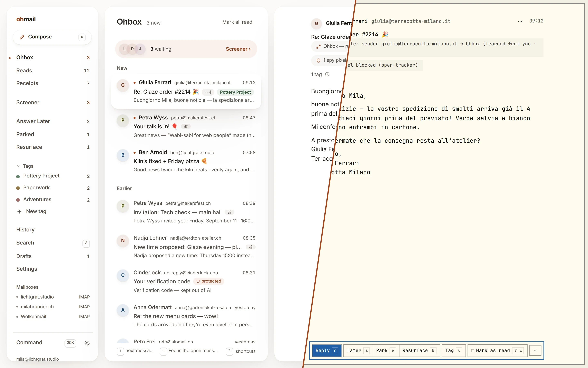Click the Park button

tap(386, 350)
